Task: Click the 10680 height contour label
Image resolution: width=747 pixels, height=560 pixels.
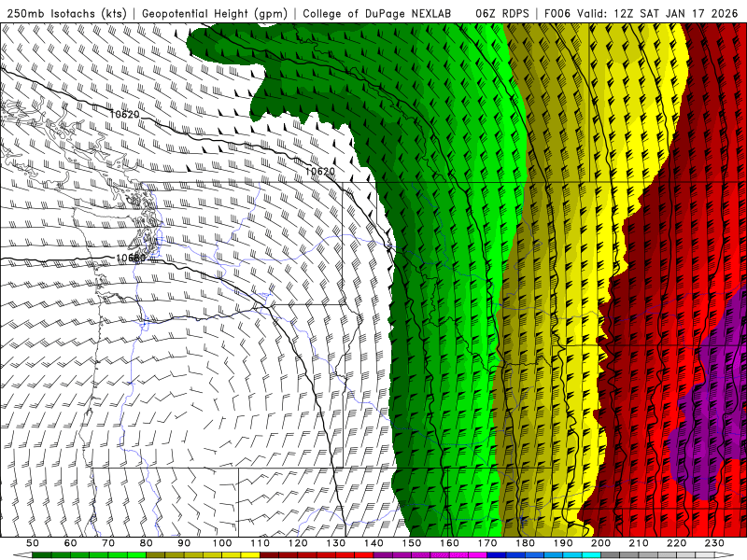Action: [131, 259]
